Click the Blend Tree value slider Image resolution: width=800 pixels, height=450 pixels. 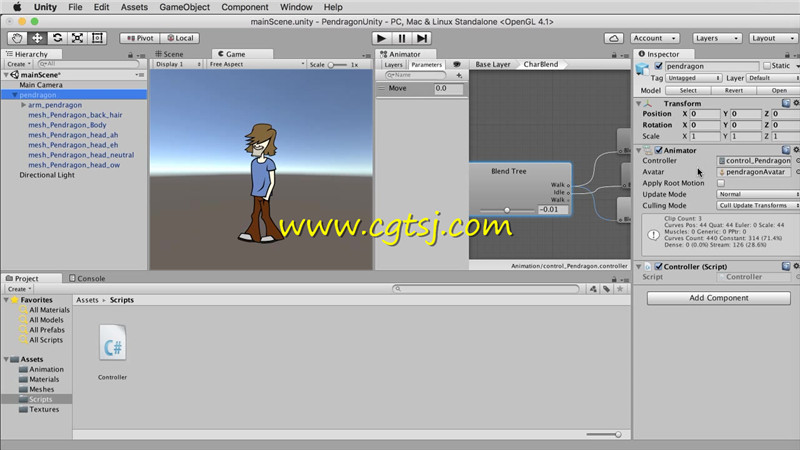click(507, 210)
